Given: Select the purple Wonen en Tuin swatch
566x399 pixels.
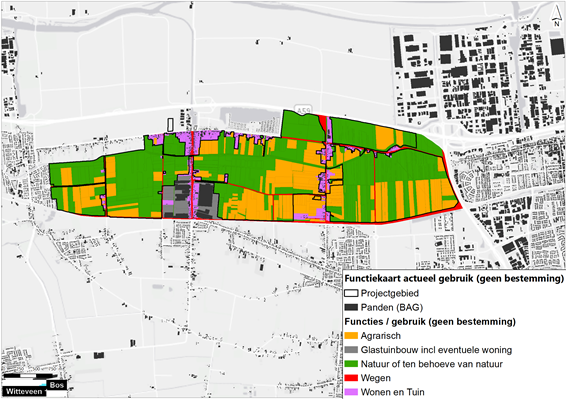Looking at the screenshot, I should (x=351, y=392).
